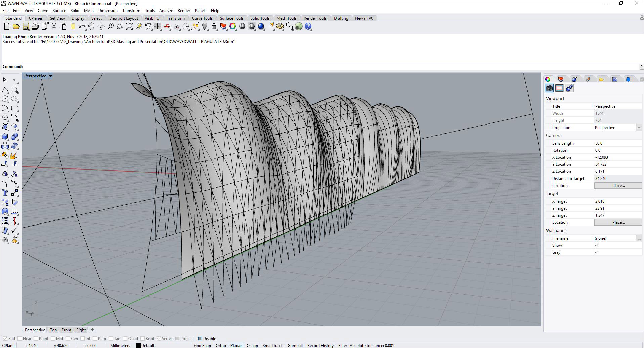Enable the Near osnap checkbox
Screen dimensions: 644x348
[x=19, y=338]
